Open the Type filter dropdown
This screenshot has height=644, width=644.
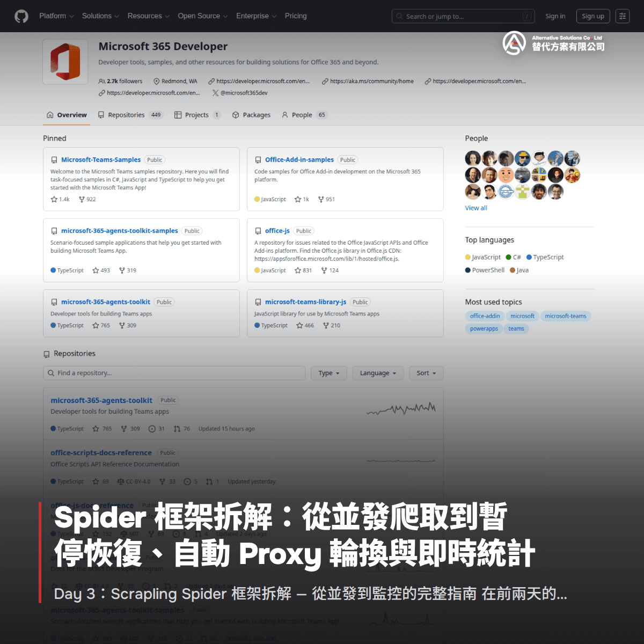click(329, 373)
